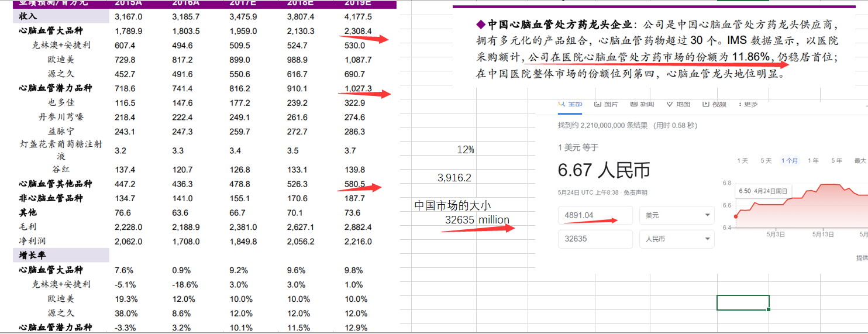Click the 非心脑血管品种 row label

[51, 198]
